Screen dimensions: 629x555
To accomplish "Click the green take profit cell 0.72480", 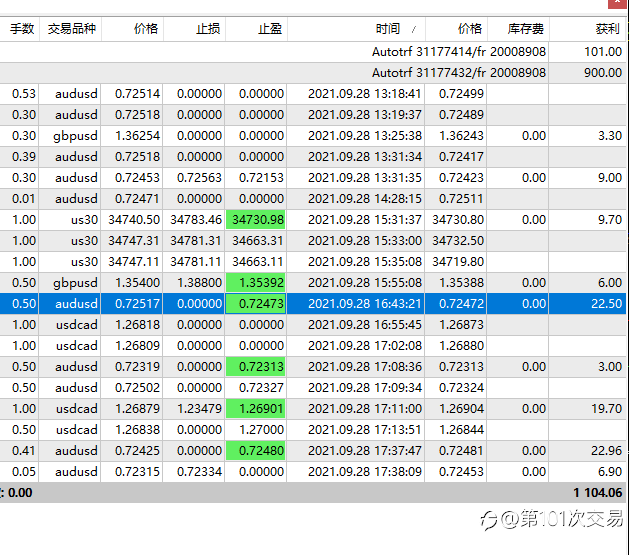I will (256, 451).
